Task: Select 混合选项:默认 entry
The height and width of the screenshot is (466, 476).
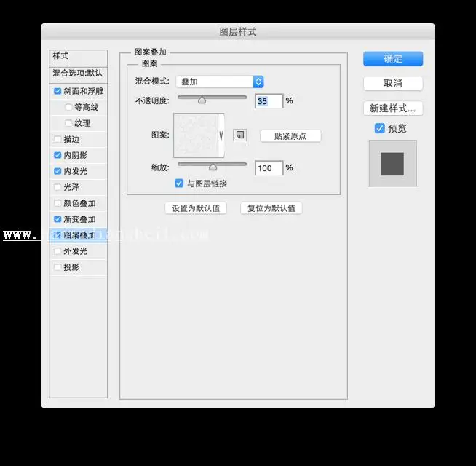Action: click(x=79, y=74)
